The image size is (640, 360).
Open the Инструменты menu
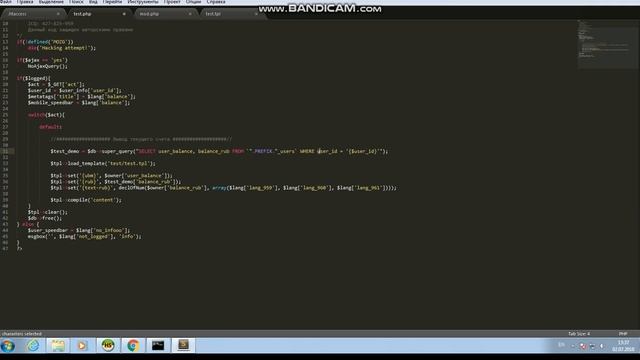143,2
